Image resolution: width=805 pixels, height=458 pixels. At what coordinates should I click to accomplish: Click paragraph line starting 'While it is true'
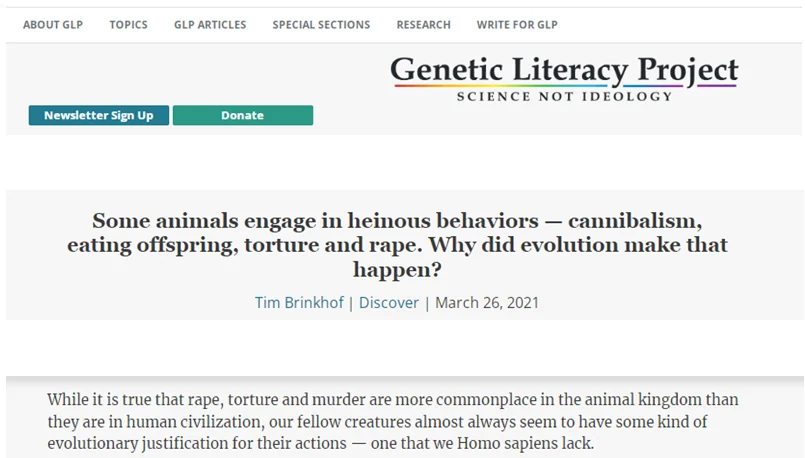tap(393, 399)
